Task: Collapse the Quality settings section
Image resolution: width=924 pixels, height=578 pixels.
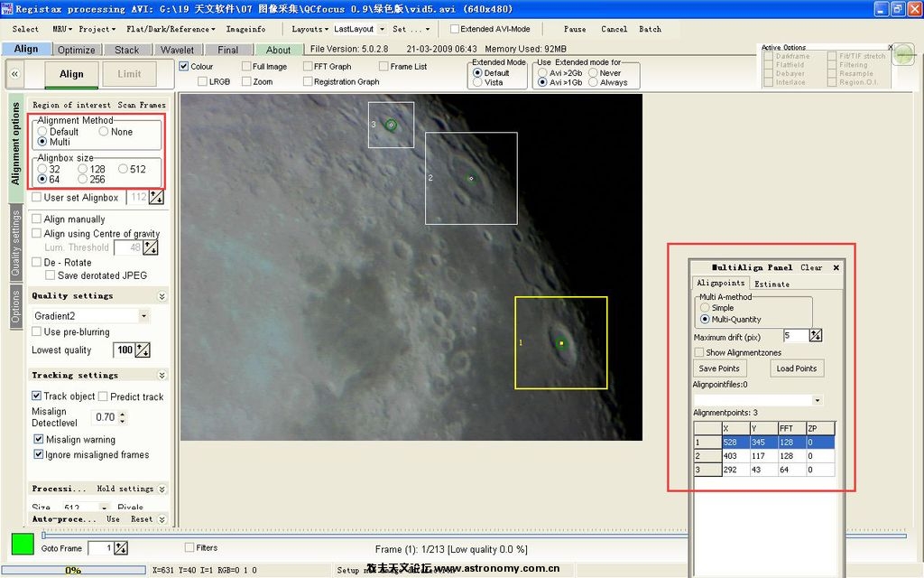Action: point(162,296)
